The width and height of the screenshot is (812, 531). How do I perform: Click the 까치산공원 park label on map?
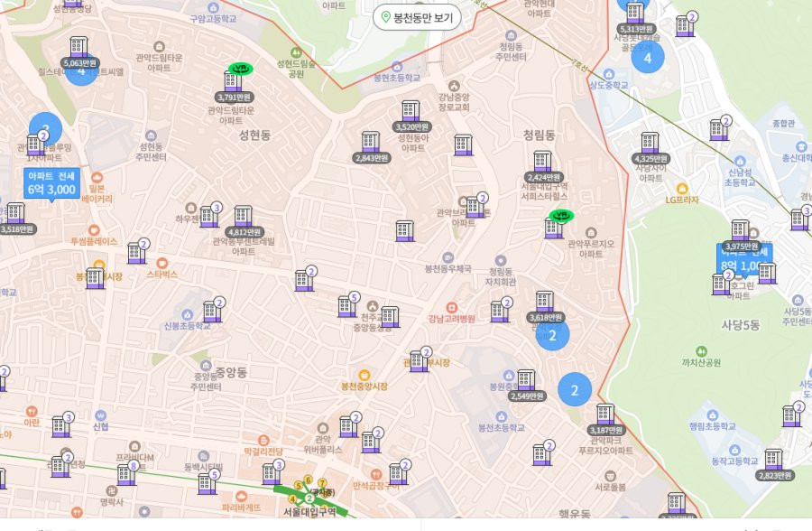click(700, 362)
